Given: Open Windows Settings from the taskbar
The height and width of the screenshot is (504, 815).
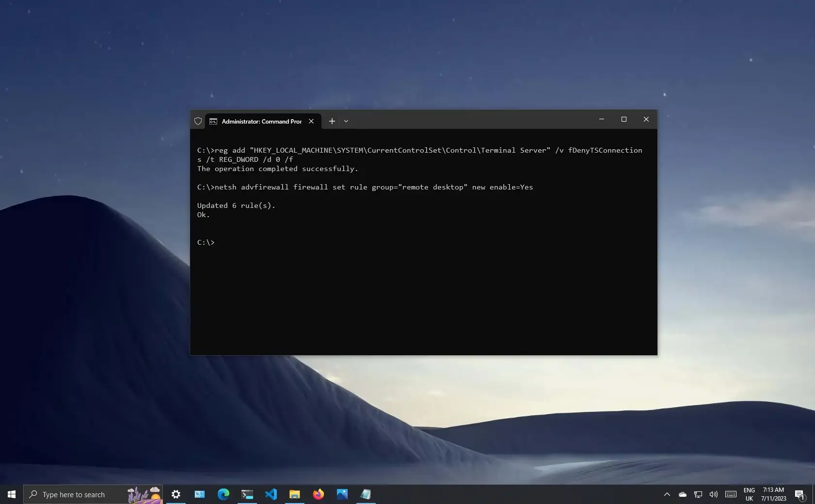Looking at the screenshot, I should pos(176,494).
